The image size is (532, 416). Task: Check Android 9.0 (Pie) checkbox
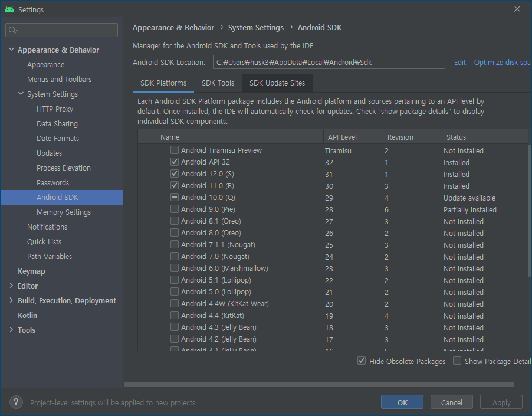tap(175, 209)
